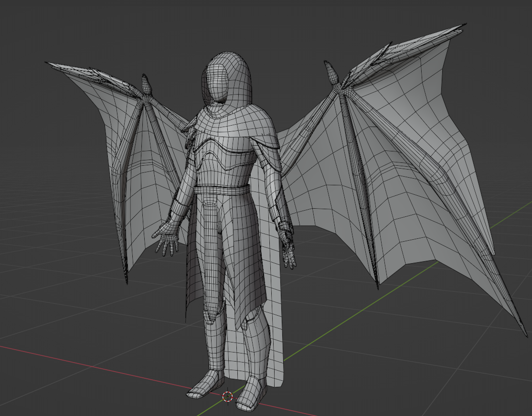Click the 3D cursor at the origin
Viewport: 532px width, 416px height.
228,396
